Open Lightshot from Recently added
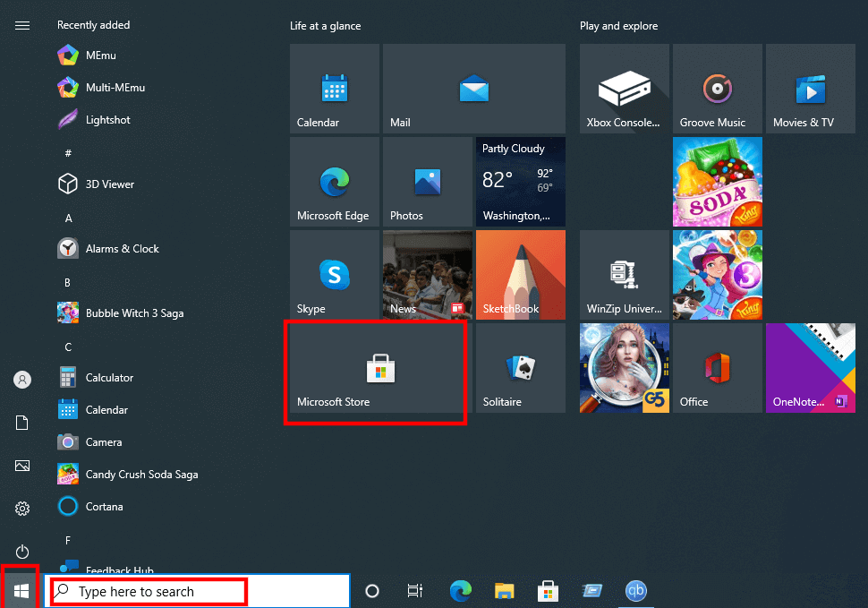 point(94,120)
